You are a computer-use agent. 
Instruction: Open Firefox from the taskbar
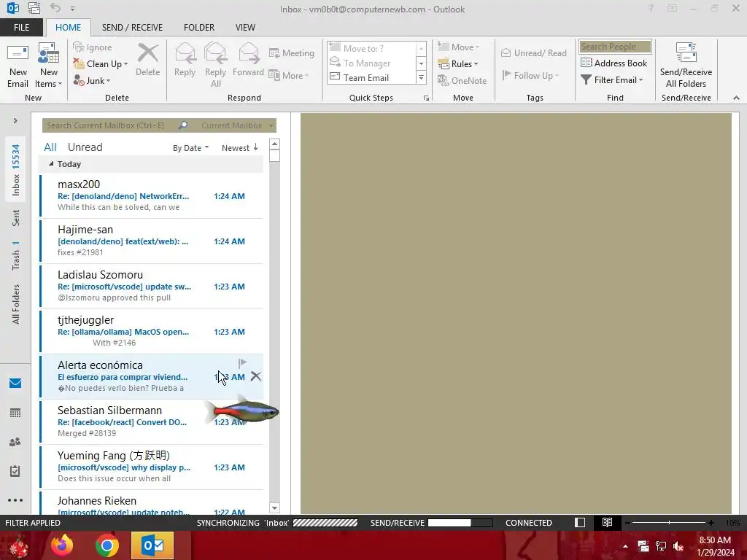[x=61, y=545]
